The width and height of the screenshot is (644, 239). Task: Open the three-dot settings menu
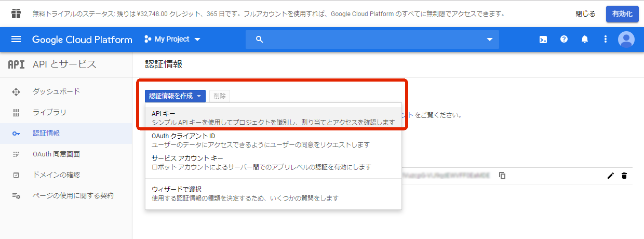pyautogui.click(x=605, y=39)
